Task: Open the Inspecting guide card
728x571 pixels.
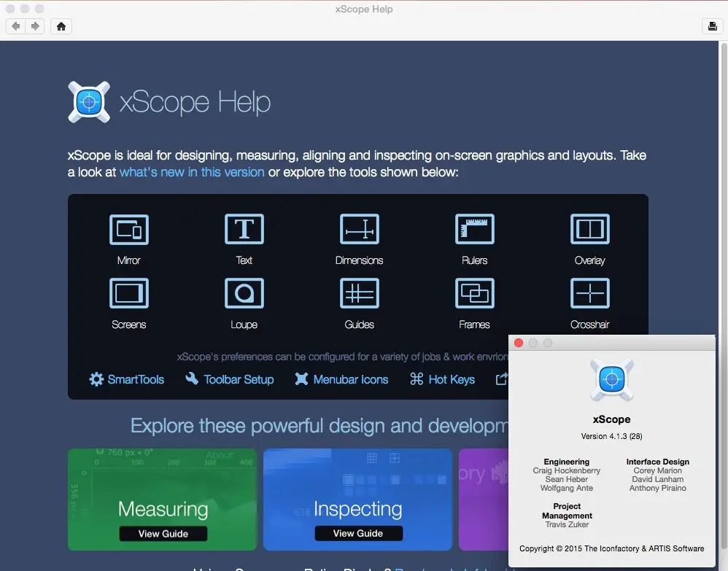Action: tap(357, 500)
